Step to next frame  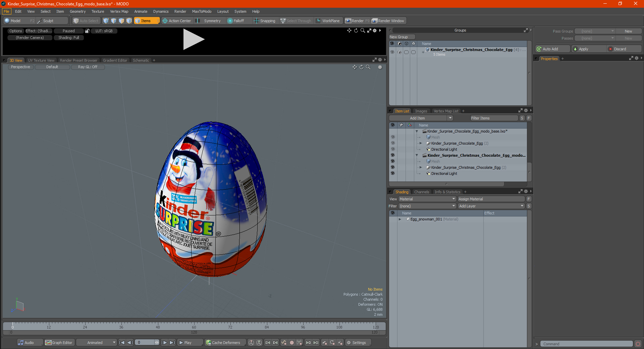(164, 343)
